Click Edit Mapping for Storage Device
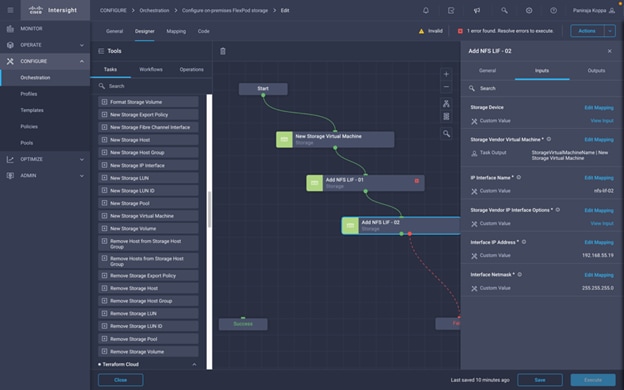624x390 pixels. pos(599,107)
